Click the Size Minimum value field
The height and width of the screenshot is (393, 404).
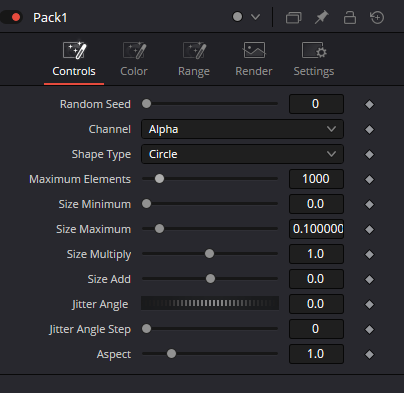point(316,204)
